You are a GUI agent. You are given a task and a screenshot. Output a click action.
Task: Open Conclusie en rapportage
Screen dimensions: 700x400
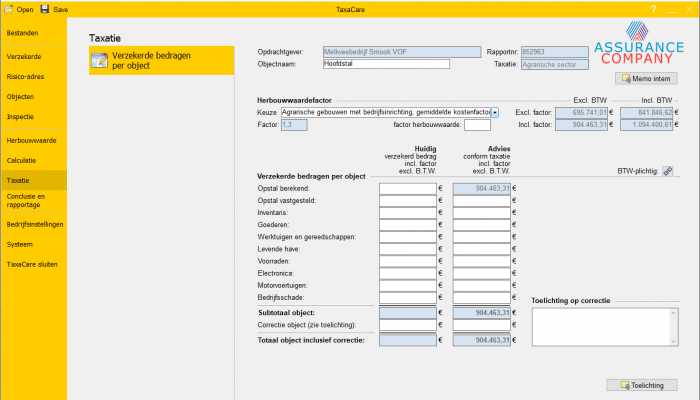(26, 200)
